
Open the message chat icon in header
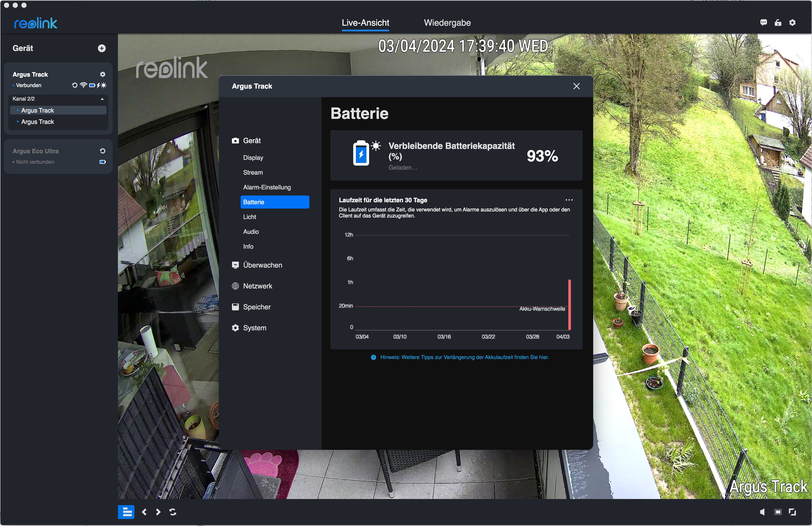[x=763, y=22]
